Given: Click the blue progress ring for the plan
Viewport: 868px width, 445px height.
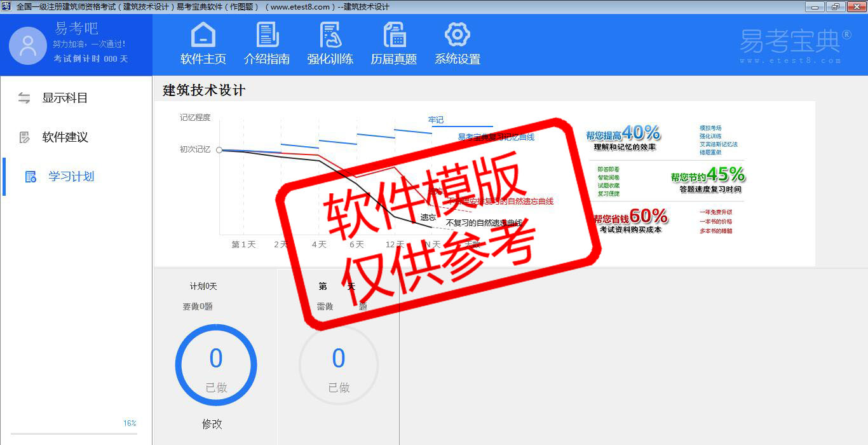Looking at the screenshot, I should coord(216,365).
